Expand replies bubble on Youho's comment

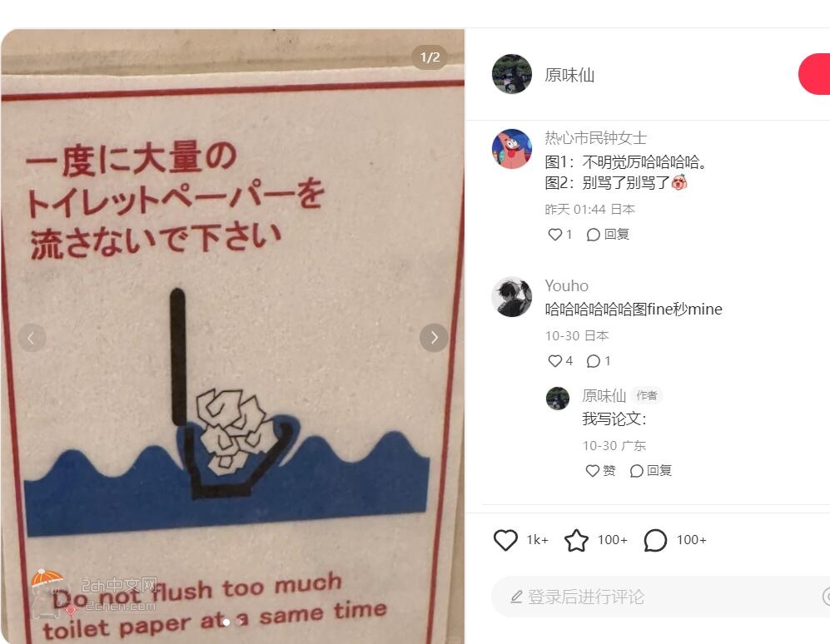point(594,361)
